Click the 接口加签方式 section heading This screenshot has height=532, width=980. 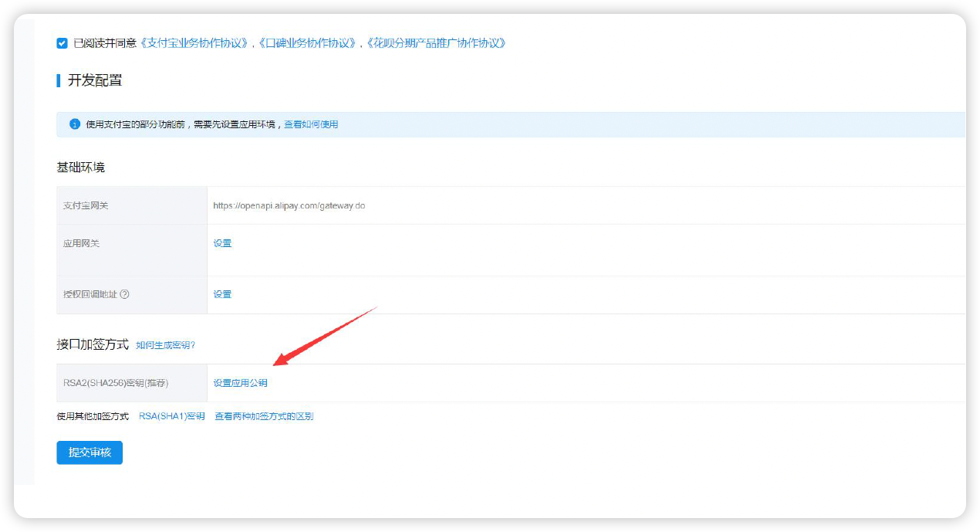point(93,344)
